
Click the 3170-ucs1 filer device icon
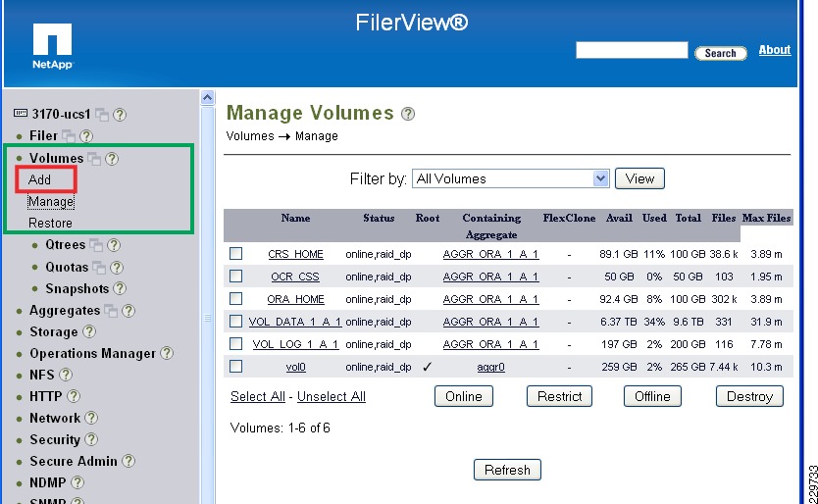point(21,113)
